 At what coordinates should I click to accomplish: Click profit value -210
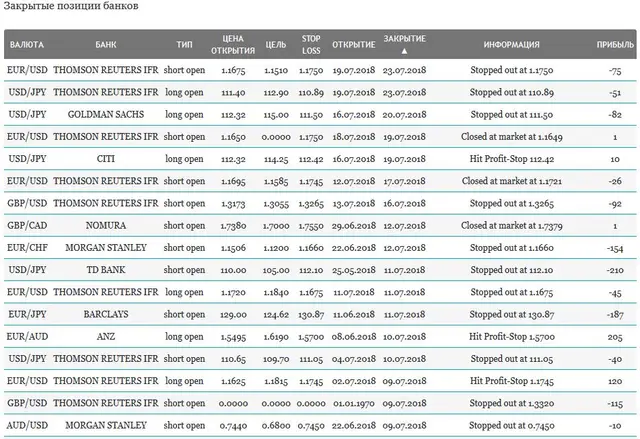tap(615, 270)
